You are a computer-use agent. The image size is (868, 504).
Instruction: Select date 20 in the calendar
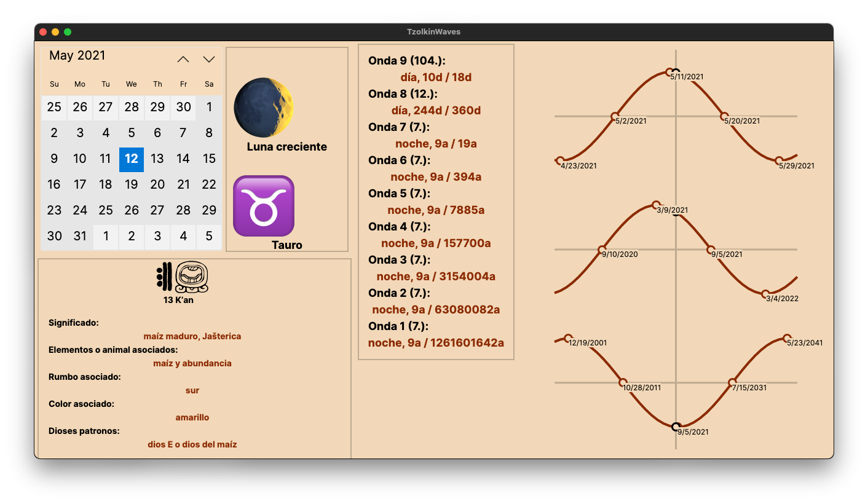(x=157, y=184)
